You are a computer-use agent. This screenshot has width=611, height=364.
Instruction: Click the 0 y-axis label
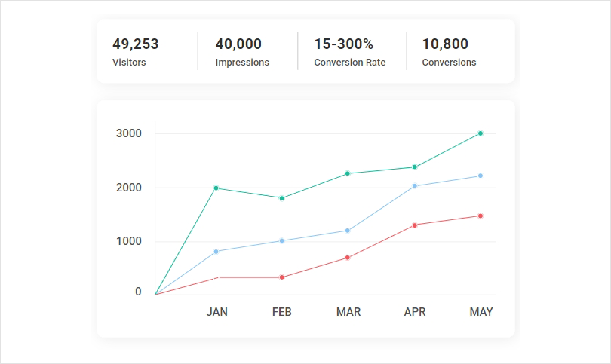138,292
